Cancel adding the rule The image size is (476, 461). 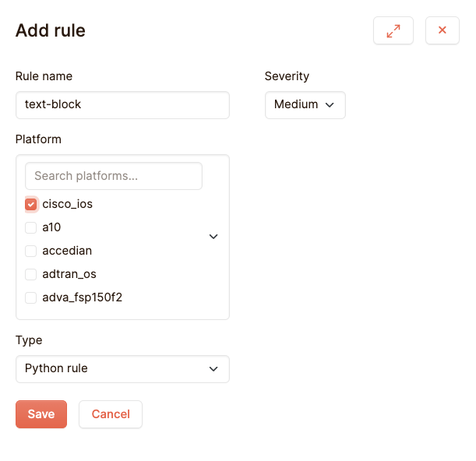click(x=111, y=414)
